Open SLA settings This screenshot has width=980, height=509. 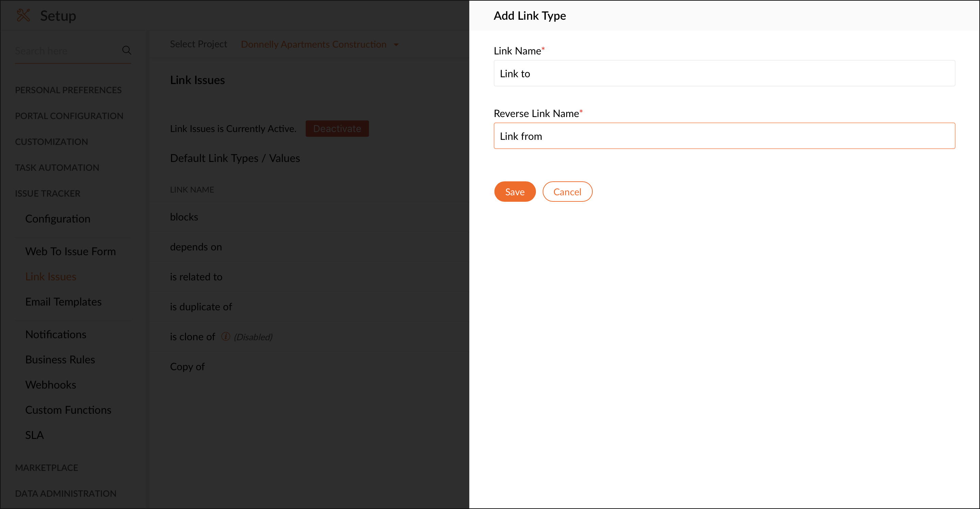tap(35, 435)
